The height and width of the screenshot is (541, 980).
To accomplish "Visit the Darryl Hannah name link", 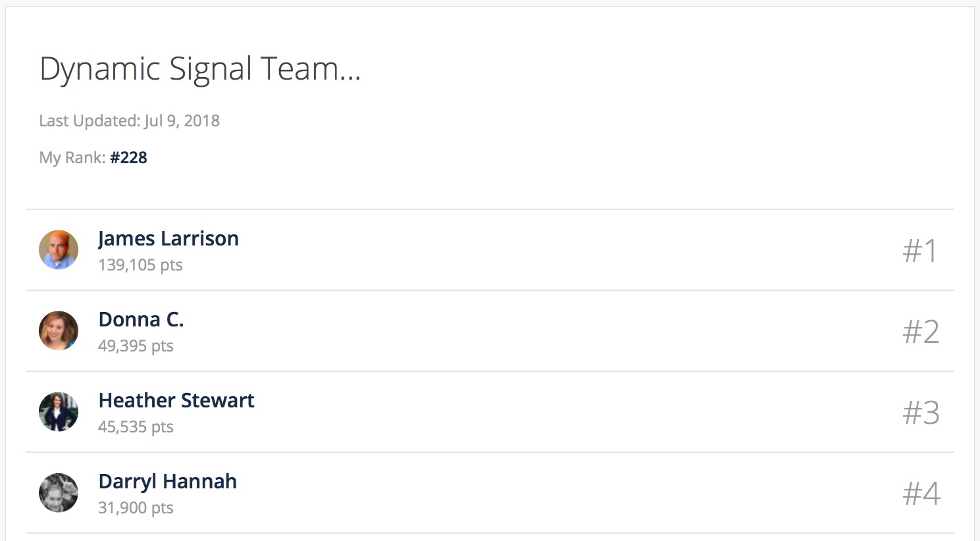I will coord(168,482).
